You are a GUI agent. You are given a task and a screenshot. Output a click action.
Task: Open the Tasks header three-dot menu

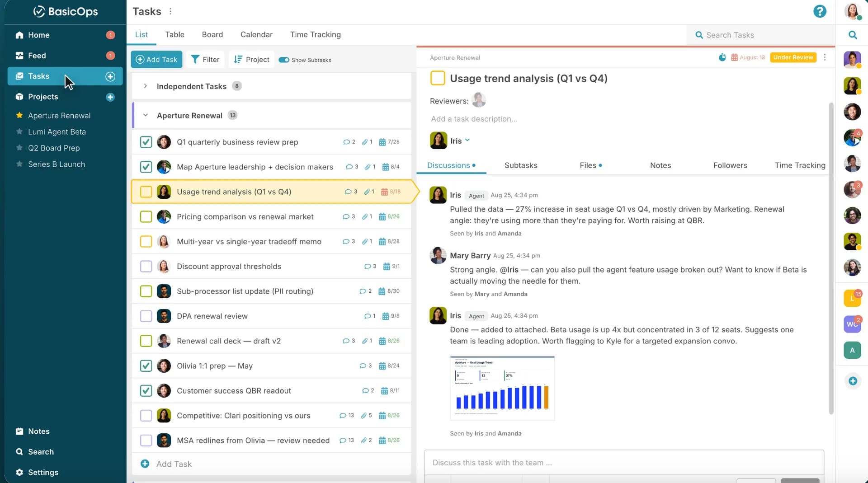[x=170, y=11]
